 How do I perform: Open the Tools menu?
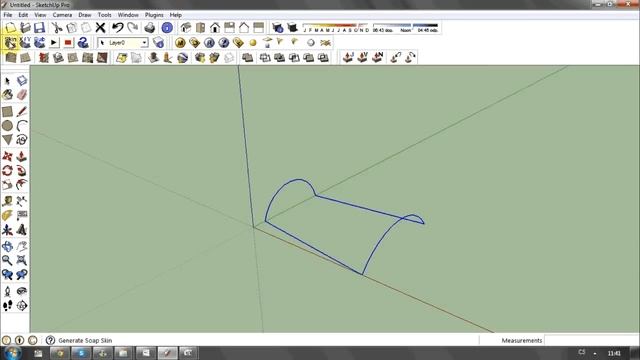point(104,15)
